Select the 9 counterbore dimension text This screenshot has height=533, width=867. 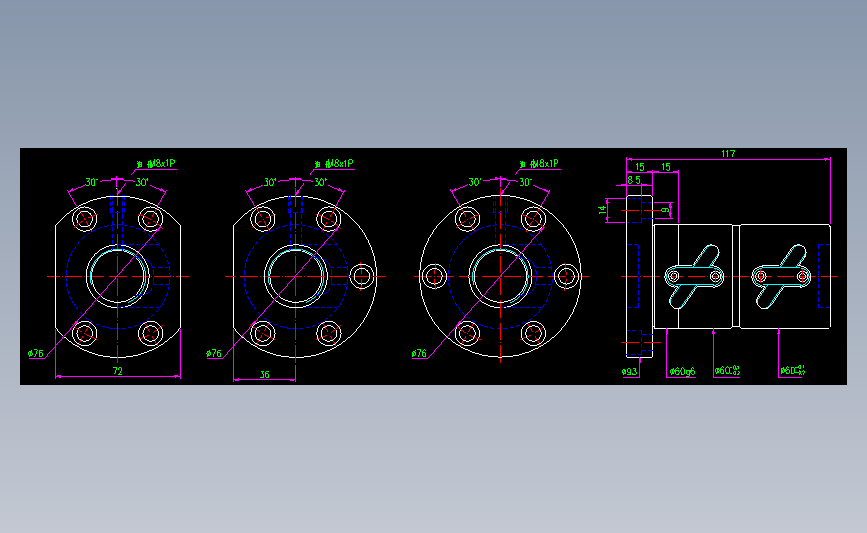click(666, 210)
